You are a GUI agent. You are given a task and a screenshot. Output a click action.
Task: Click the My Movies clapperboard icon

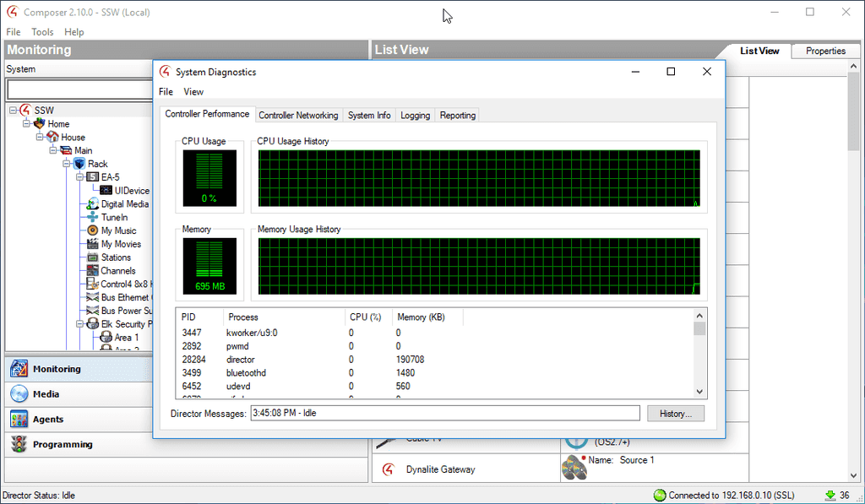93,244
